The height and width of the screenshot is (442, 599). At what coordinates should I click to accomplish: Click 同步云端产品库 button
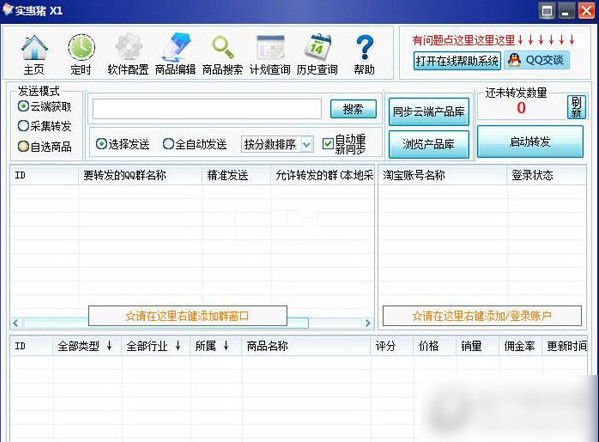(429, 112)
